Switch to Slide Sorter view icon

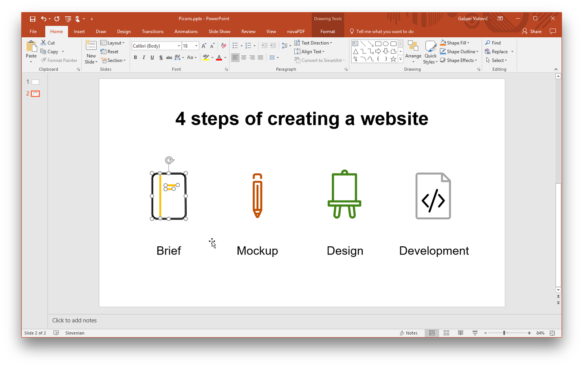click(446, 333)
